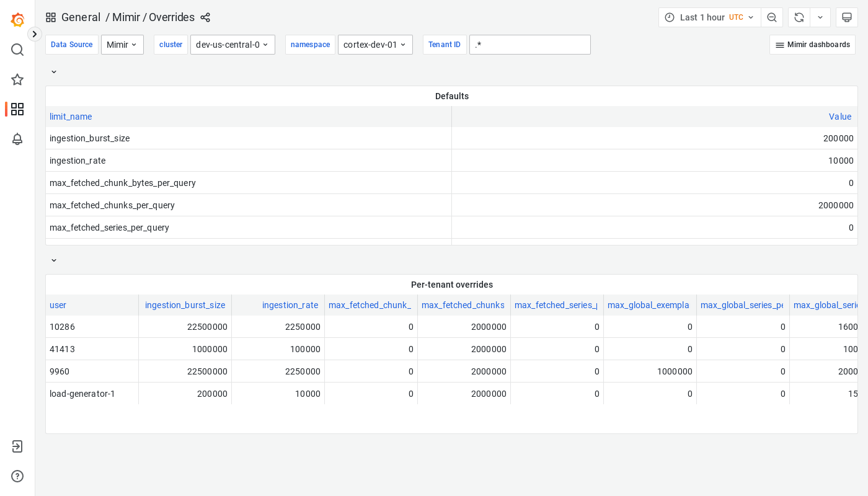Open Search from the left sidebar

coord(17,50)
